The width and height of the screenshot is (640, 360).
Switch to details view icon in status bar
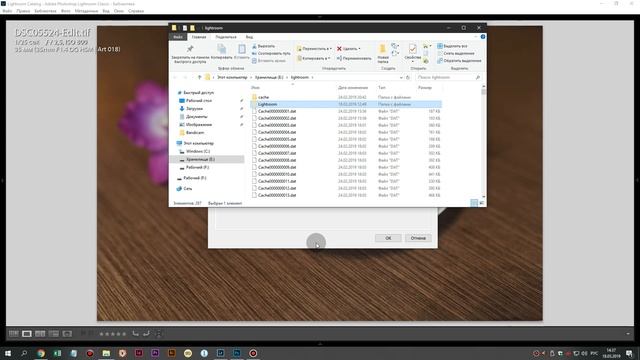click(x=474, y=203)
